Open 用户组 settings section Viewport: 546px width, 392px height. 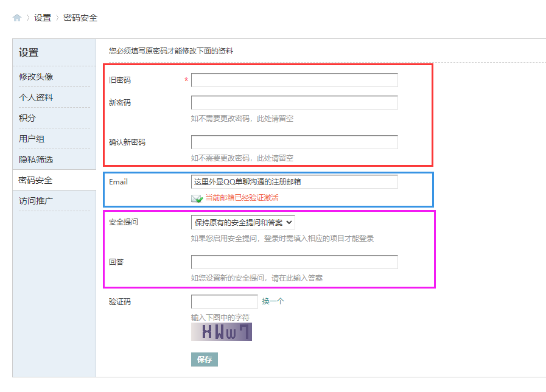32,139
